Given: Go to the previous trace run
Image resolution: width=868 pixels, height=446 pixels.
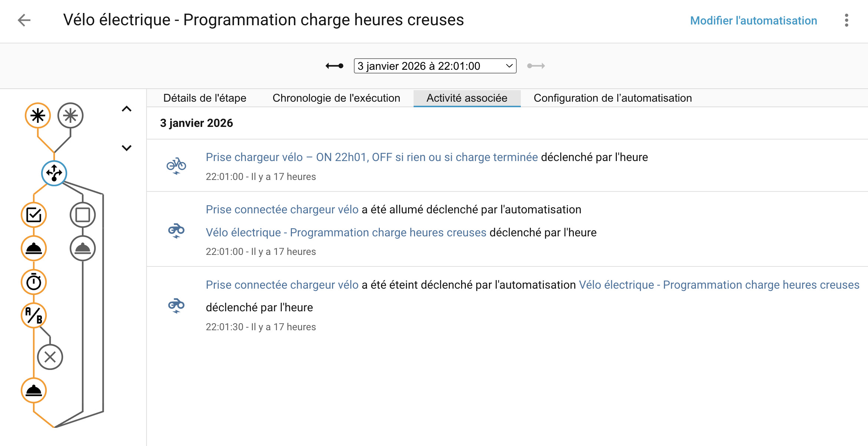Looking at the screenshot, I should tap(334, 66).
